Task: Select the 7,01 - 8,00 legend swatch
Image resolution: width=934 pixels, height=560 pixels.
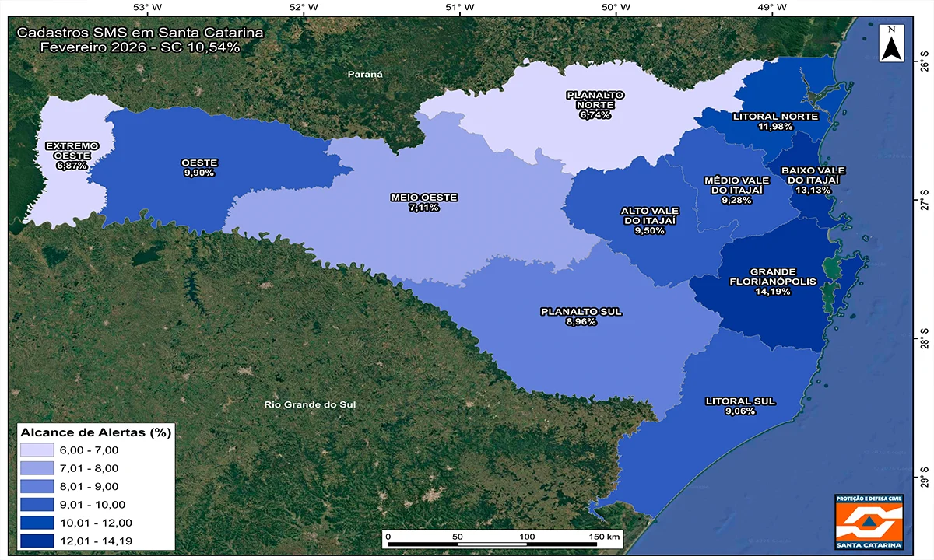Action: [37, 468]
